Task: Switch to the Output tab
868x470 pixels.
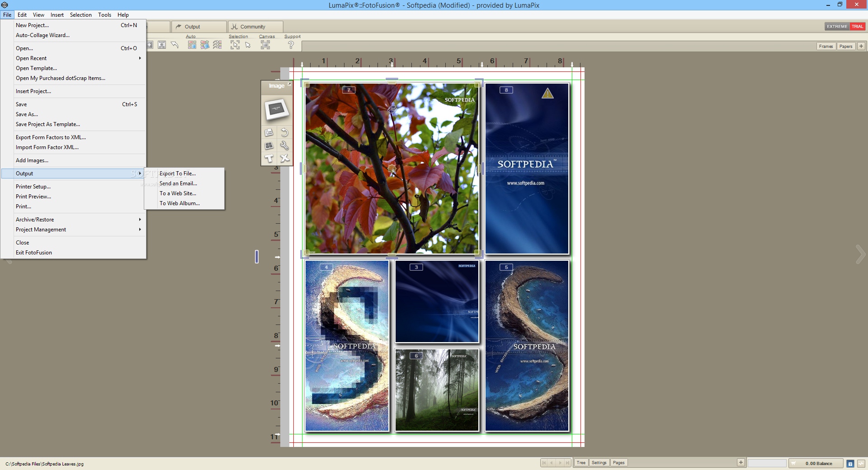Action: click(199, 27)
